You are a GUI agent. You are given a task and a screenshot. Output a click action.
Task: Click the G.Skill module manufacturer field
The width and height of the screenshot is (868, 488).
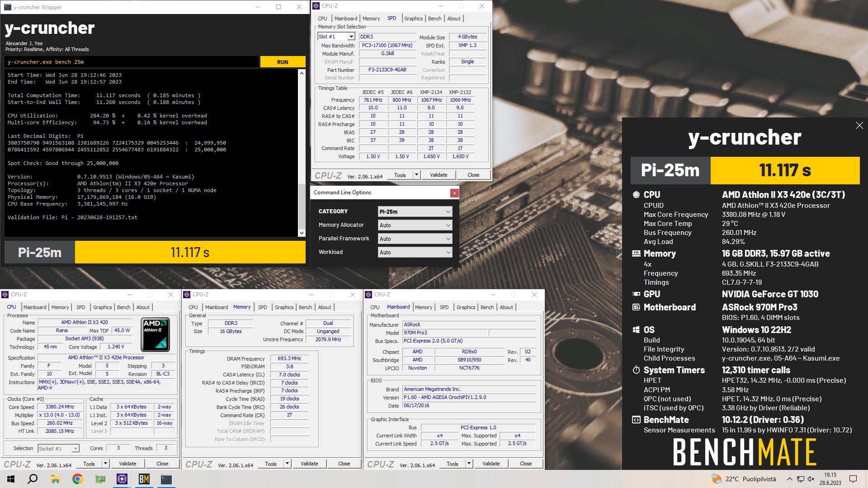[387, 53]
